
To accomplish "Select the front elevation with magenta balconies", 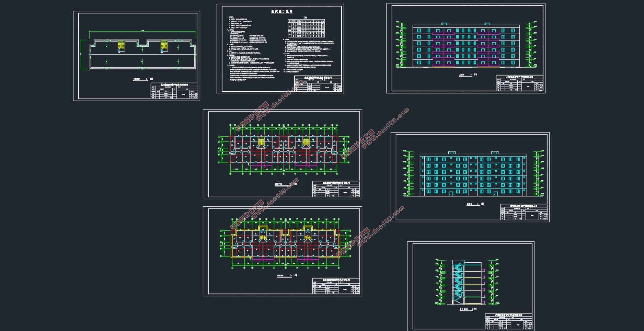I will coord(466,45).
